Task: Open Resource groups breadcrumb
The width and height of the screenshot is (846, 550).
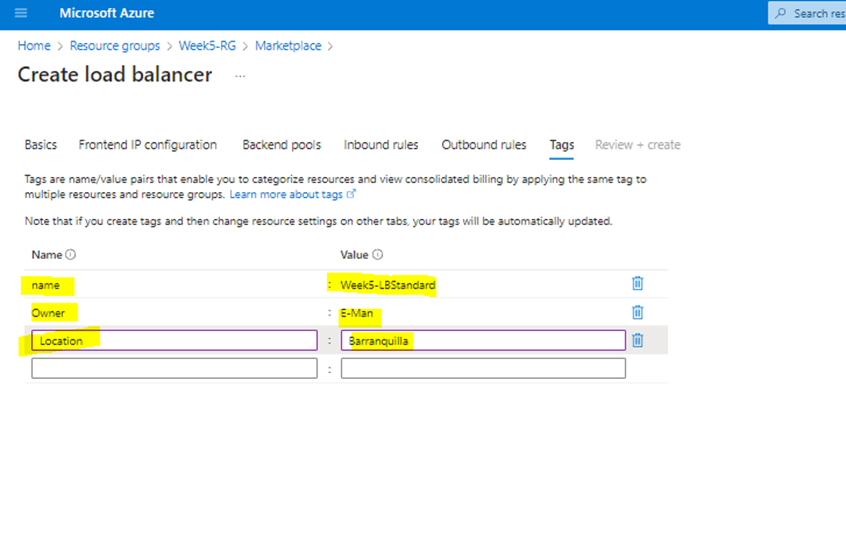Action: 115,46
